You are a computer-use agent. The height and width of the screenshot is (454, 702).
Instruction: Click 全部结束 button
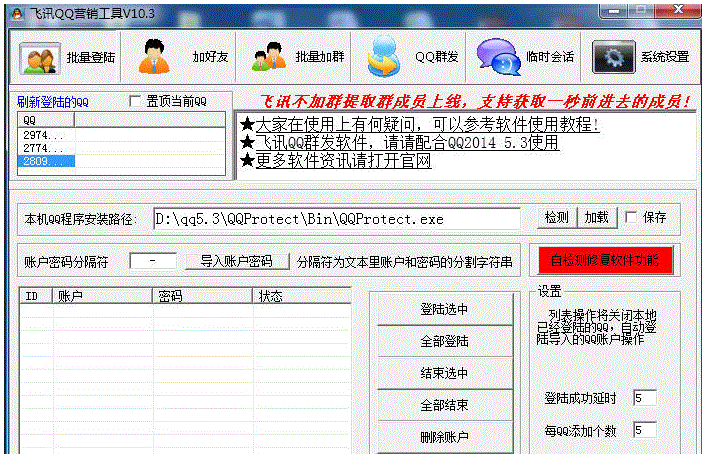pos(445,405)
